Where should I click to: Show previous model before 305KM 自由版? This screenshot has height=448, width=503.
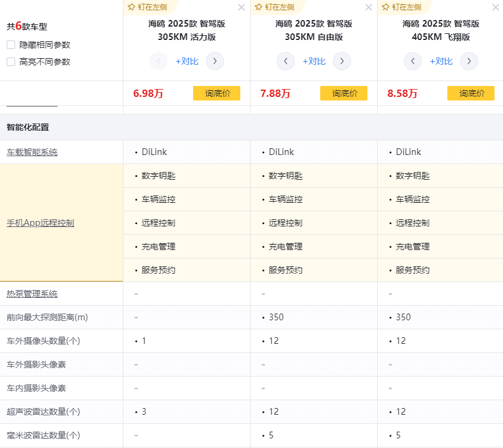286,61
